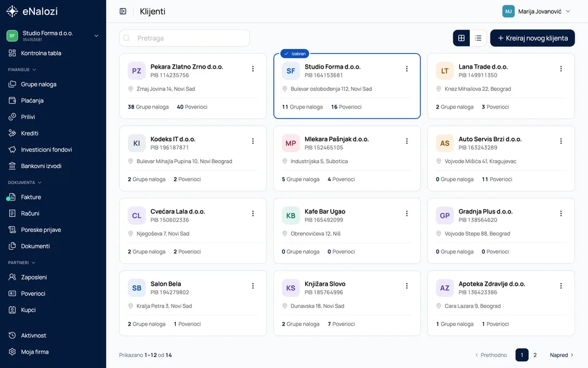Click the Mlekara Pašnjak d.o.o. name
588x368 pixels.
[337, 139]
